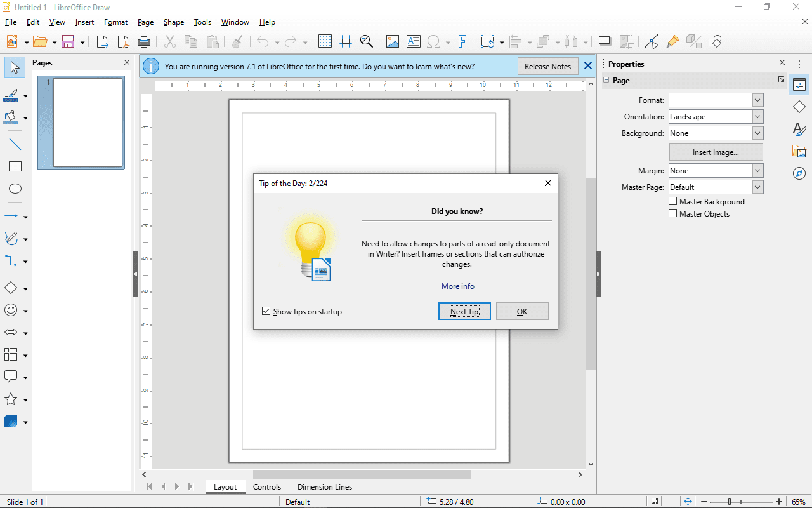
Task: Expand the Lines and Arrows dropdown arrow
Action: pyautogui.click(x=25, y=217)
